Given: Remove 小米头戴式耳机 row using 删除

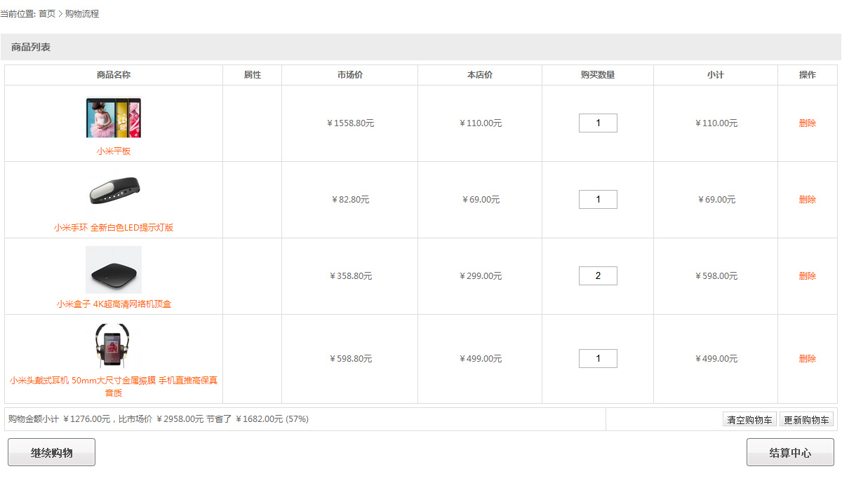Looking at the screenshot, I should 808,359.
